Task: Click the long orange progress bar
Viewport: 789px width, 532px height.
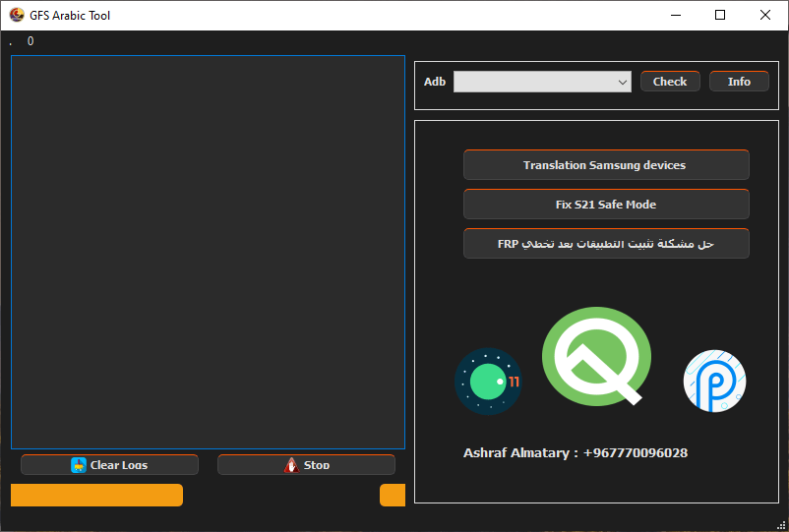Action: point(96,496)
